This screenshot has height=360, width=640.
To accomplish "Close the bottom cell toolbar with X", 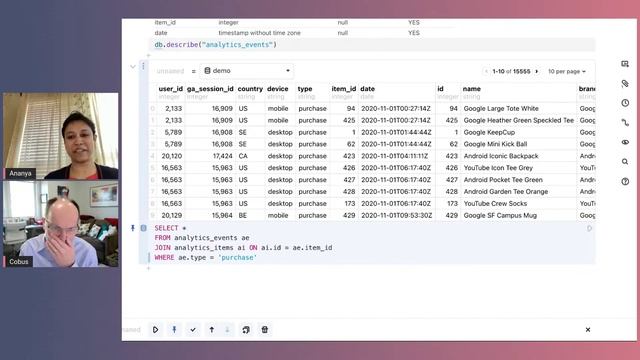I will tap(588, 329).
